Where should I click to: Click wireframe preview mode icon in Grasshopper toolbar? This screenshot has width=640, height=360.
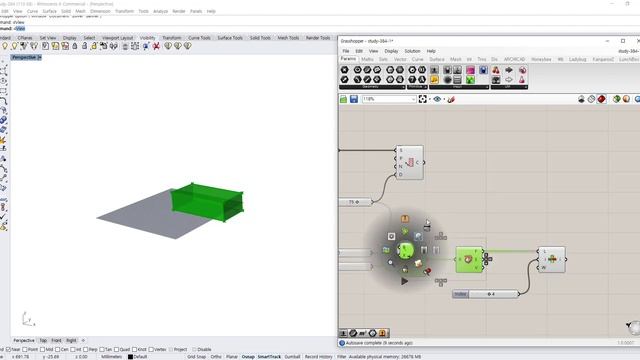click(591, 99)
